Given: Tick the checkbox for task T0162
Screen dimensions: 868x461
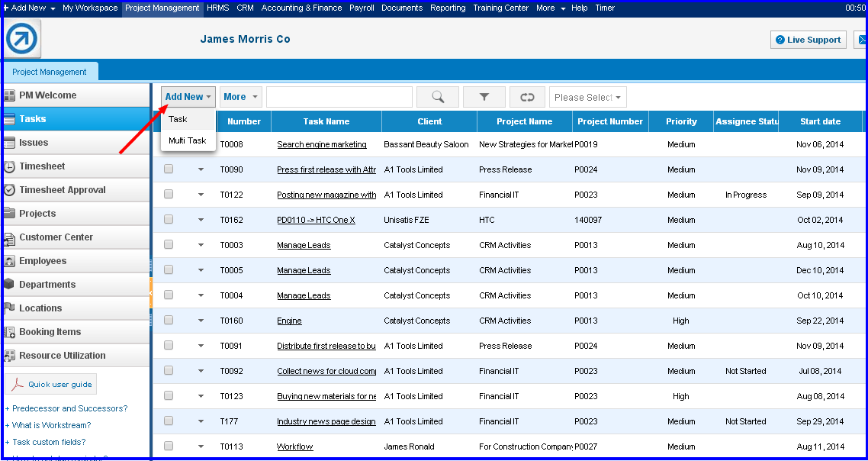Looking at the screenshot, I should [169, 219].
